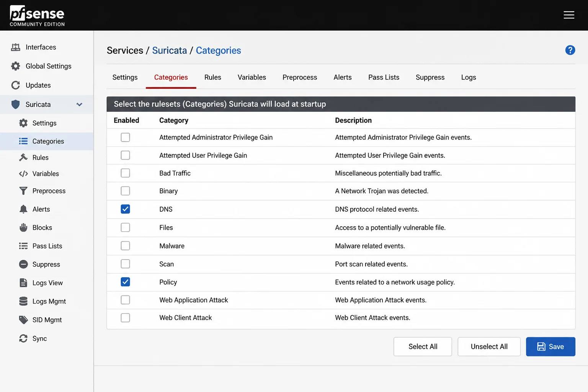This screenshot has height=392, width=588.
Task: Disable the Policy category checkbox
Action: pos(125,282)
